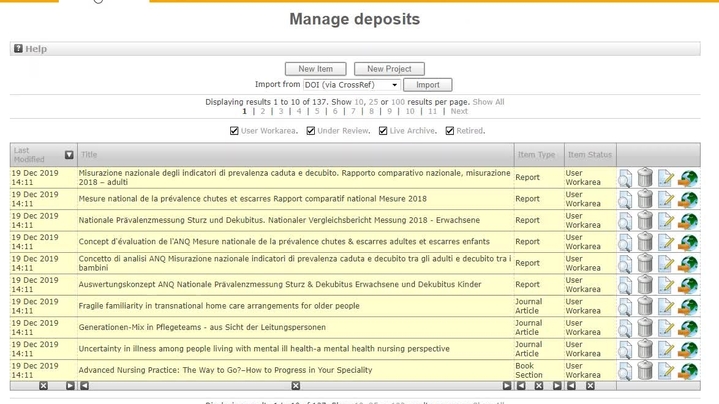Edit the Misurazione nazionale degli indicatori report
This screenshot has width=719, height=404.
[x=666, y=178]
